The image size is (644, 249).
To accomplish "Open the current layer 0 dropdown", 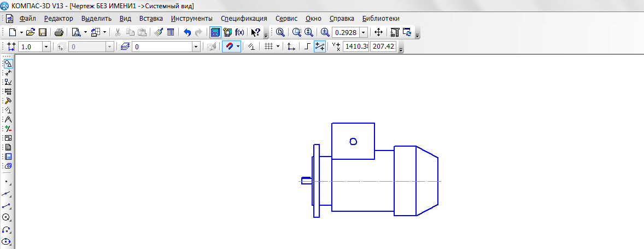I will [196, 47].
